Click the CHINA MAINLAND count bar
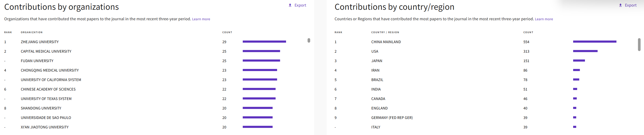The image size is (644, 135). pos(595,42)
